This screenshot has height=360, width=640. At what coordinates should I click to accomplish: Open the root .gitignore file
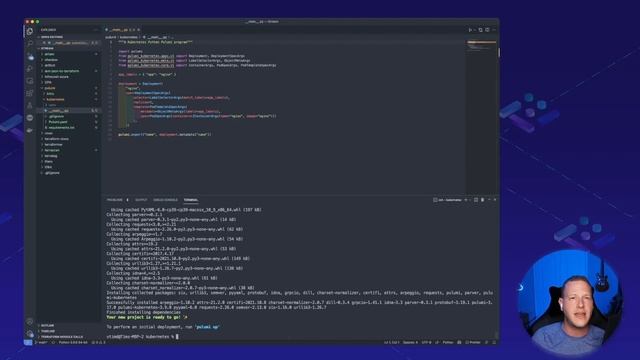pos(52,173)
